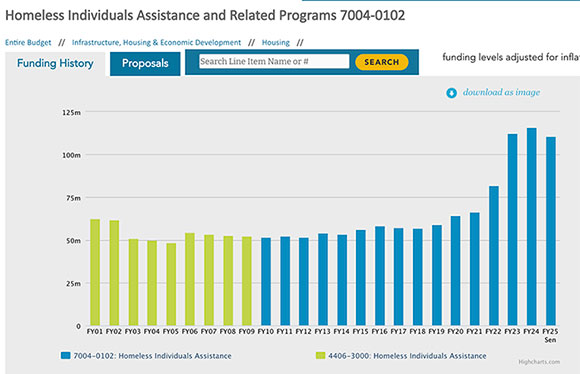The image size is (580, 374).
Task: Hide the 7004-0102 Homeless Individuals Assistance series
Action: click(152, 356)
